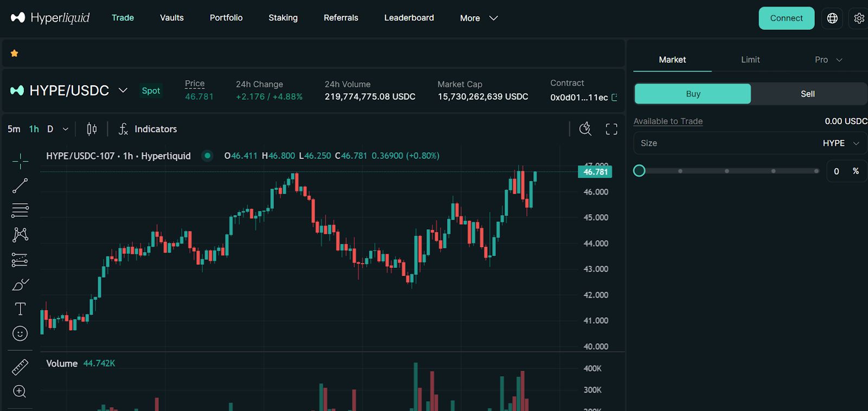Select the pattern drawing tool

point(20,234)
